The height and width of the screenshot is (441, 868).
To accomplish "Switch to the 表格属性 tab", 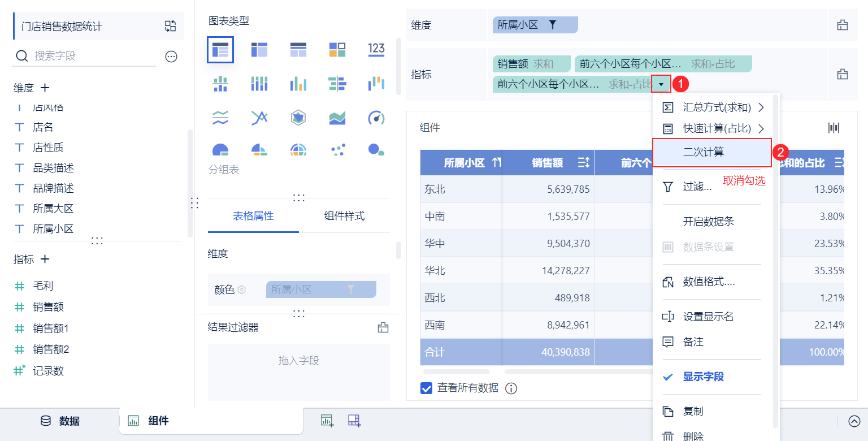I will (253, 216).
